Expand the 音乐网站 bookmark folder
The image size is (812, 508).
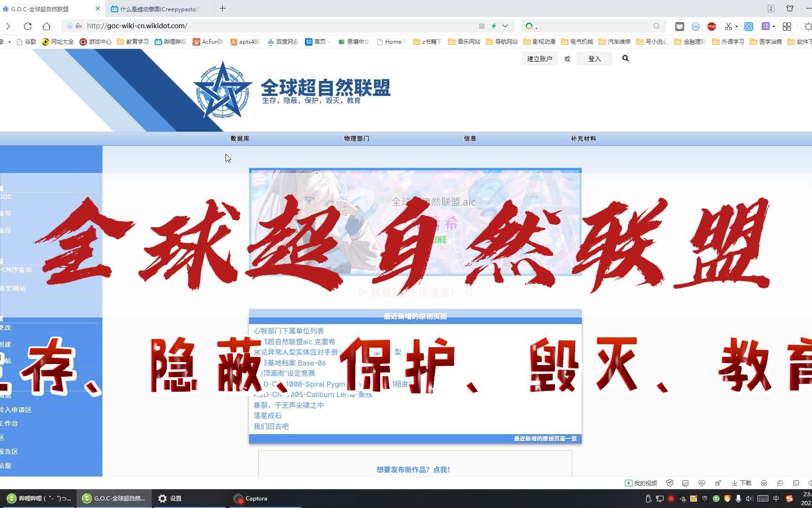[464, 42]
